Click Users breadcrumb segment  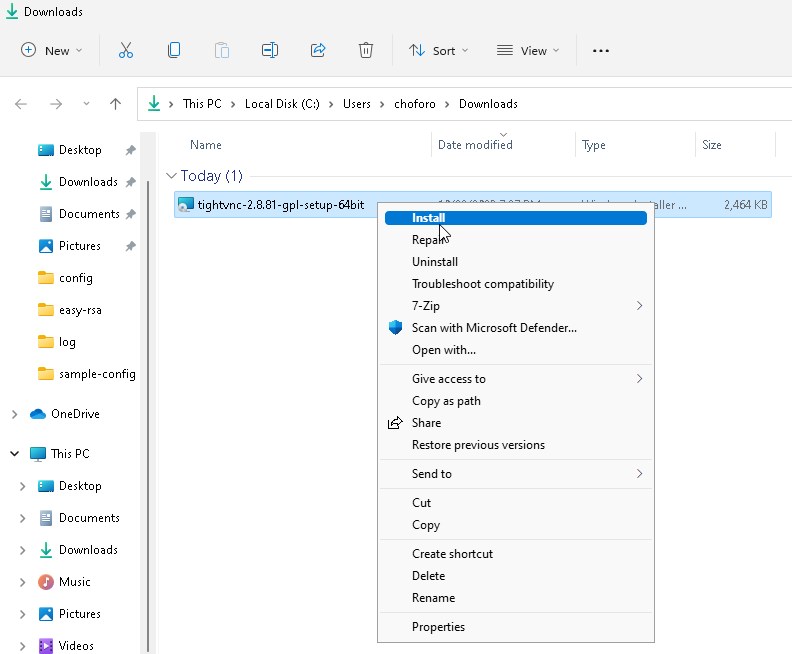(x=357, y=104)
